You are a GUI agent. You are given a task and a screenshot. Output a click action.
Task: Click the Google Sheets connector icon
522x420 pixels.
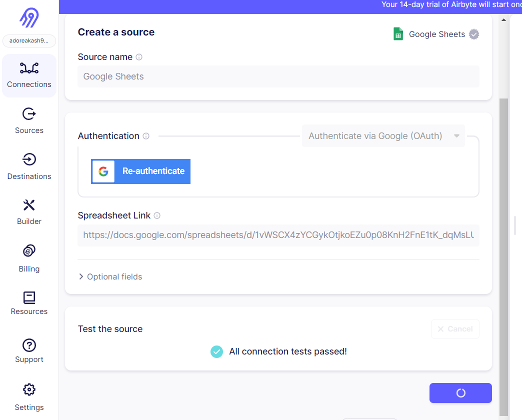pyautogui.click(x=398, y=34)
